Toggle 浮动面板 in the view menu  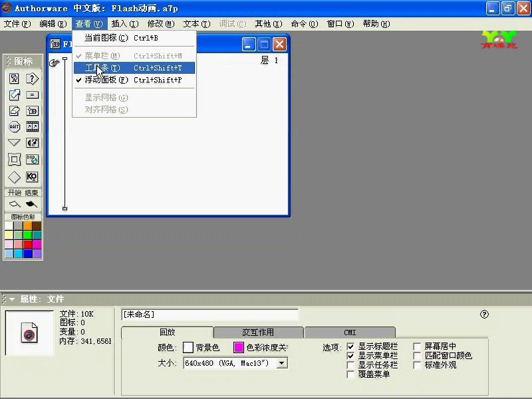[134, 80]
